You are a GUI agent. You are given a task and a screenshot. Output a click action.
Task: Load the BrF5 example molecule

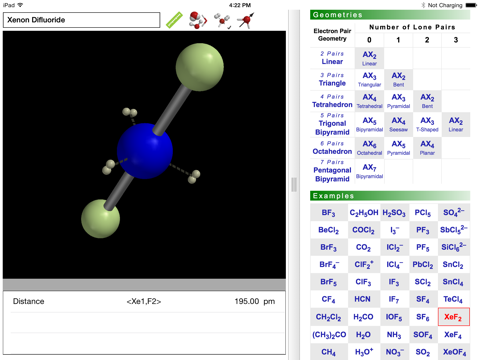tap(329, 282)
